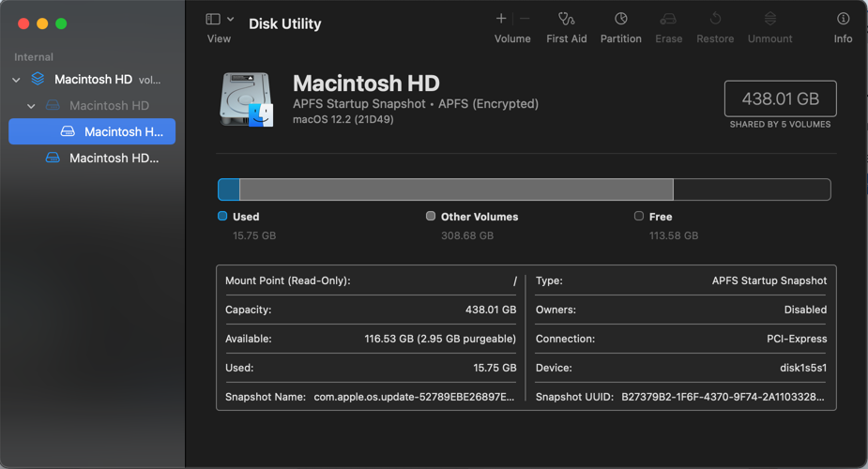Image resolution: width=868 pixels, height=469 pixels.
Task: Collapse the dimmed Macintosh HD volume chevron
Action: [31, 106]
